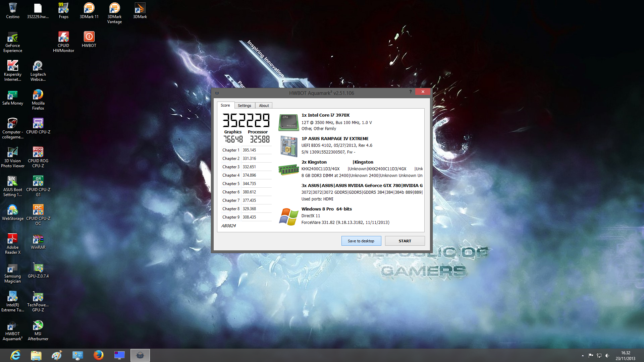The width and height of the screenshot is (644, 362).
Task: Select CPUID ROG CPU-Z shortcut
Action: click(x=38, y=157)
